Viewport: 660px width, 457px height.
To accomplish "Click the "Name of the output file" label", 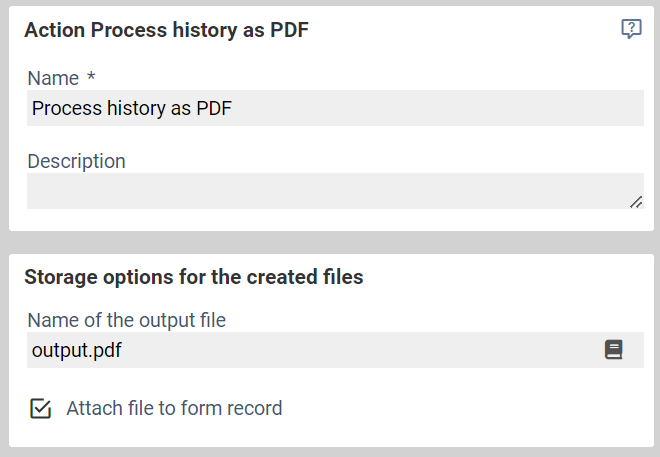I will click(x=126, y=320).
